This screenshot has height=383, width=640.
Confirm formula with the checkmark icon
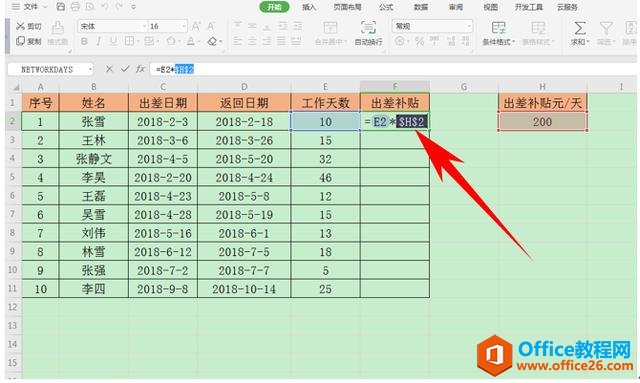point(125,69)
